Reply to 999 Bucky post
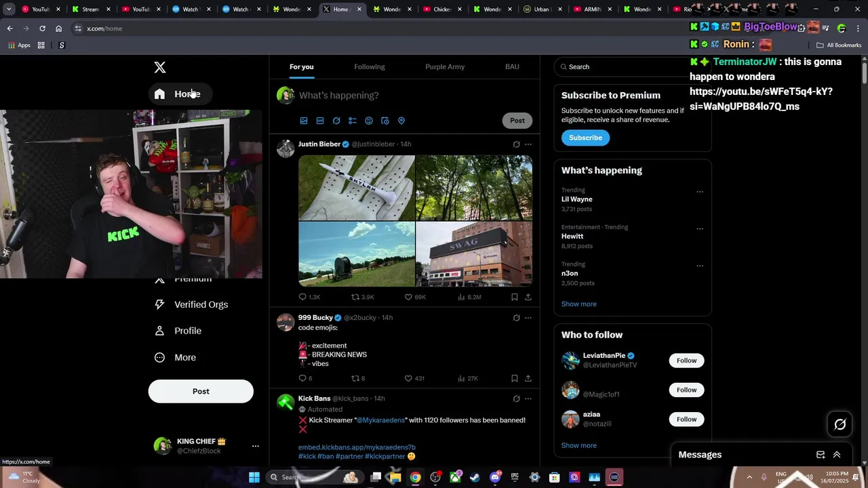 (305, 378)
